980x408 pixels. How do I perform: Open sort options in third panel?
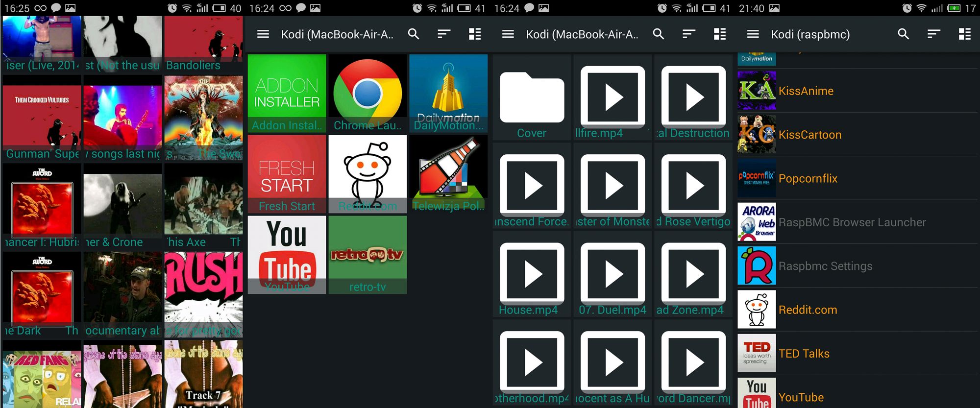click(688, 34)
